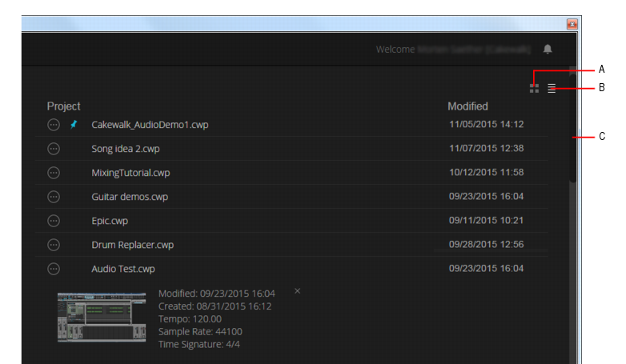626x364 pixels.
Task: Open Song idea 2.cwp project
Action: pyautogui.click(x=125, y=149)
